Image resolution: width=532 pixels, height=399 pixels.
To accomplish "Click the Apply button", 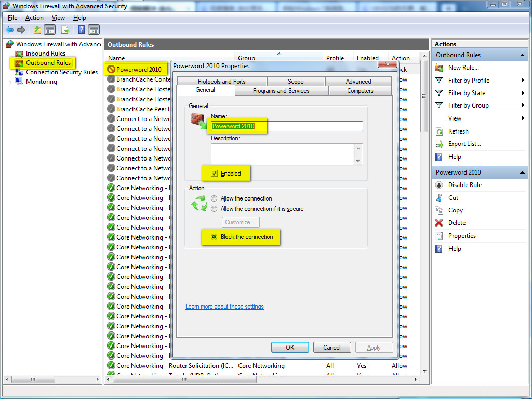I will (x=374, y=348).
